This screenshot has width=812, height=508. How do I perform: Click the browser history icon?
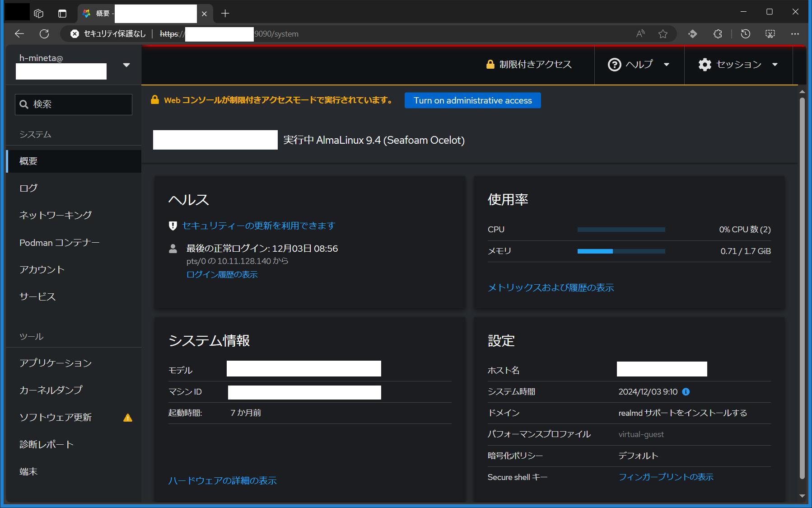coord(746,33)
